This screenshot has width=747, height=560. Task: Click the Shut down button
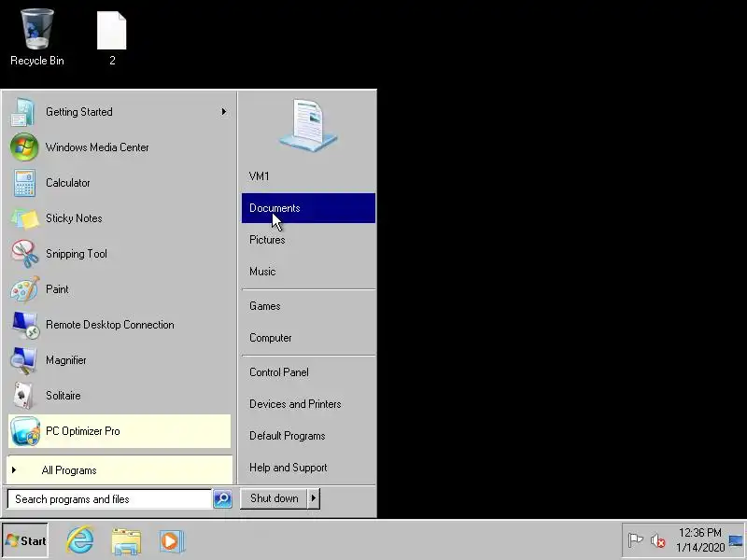(x=274, y=498)
